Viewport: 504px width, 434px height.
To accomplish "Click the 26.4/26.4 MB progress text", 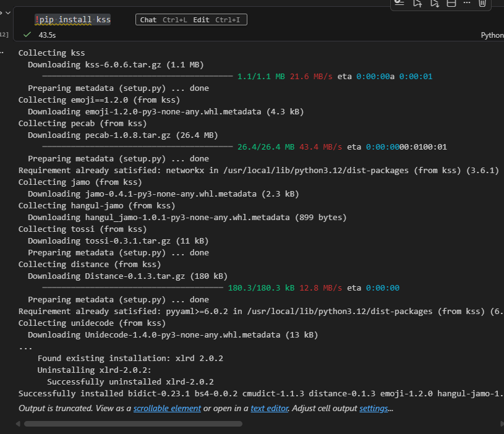I will pyautogui.click(x=266, y=147).
